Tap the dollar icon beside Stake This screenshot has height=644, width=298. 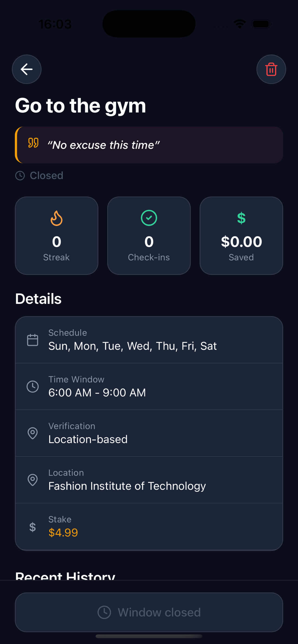pyautogui.click(x=32, y=527)
